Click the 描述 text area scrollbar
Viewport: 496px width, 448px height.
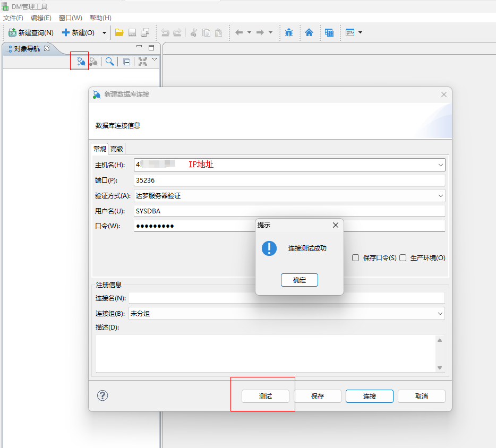(439, 354)
